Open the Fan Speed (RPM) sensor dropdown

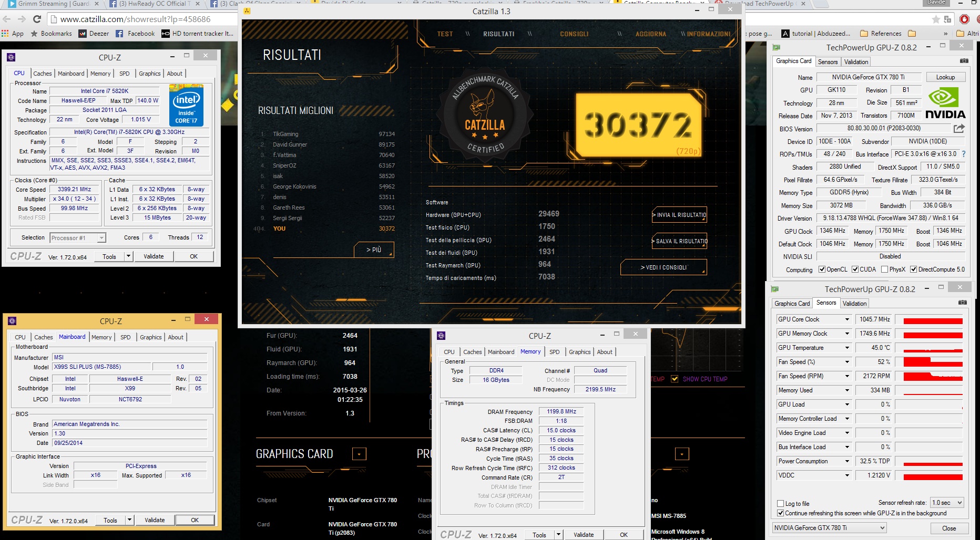coord(847,376)
